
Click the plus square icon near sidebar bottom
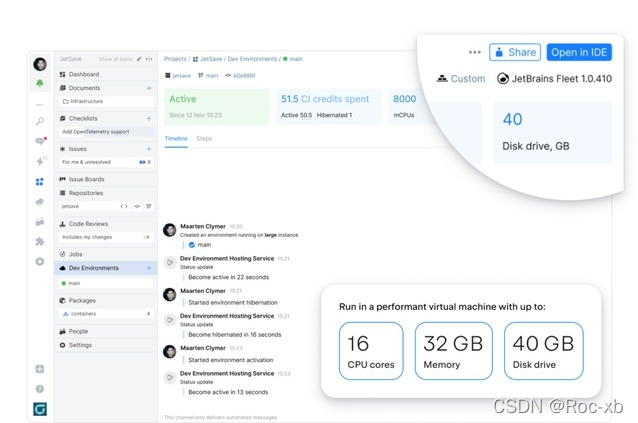point(40,369)
